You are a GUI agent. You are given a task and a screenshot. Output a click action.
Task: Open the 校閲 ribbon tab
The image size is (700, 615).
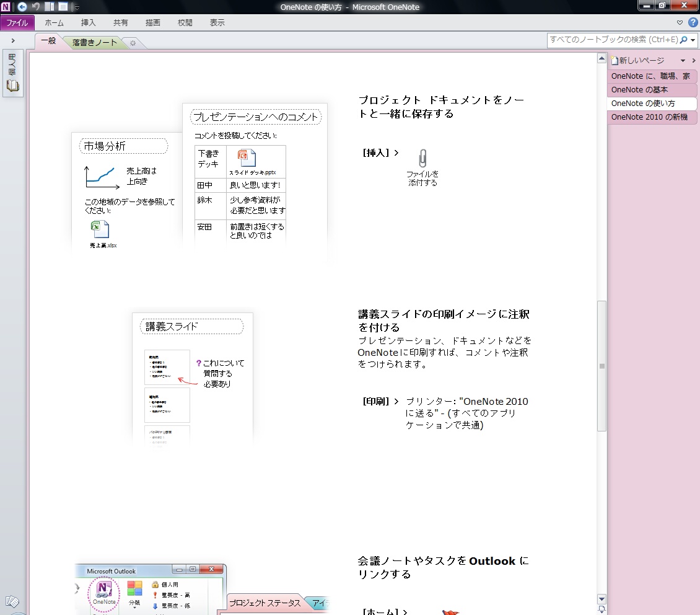pos(185,23)
